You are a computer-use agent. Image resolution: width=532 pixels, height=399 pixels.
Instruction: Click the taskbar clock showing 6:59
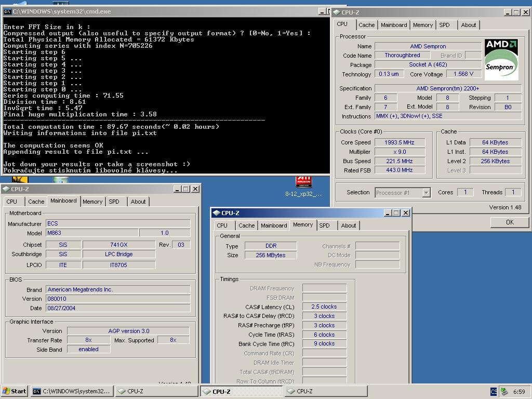(x=519, y=392)
